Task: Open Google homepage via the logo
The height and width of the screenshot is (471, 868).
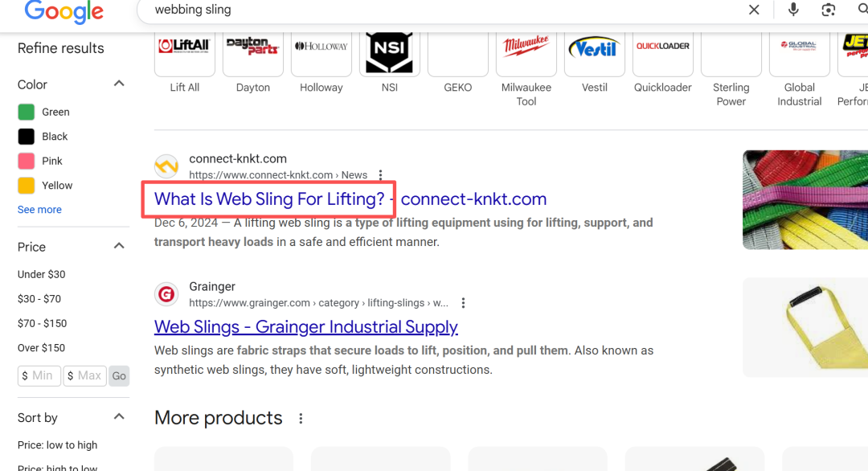Action: coord(63,10)
